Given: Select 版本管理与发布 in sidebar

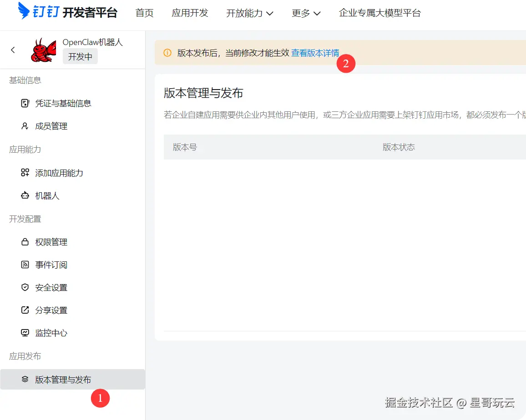Looking at the screenshot, I should (x=72, y=380).
